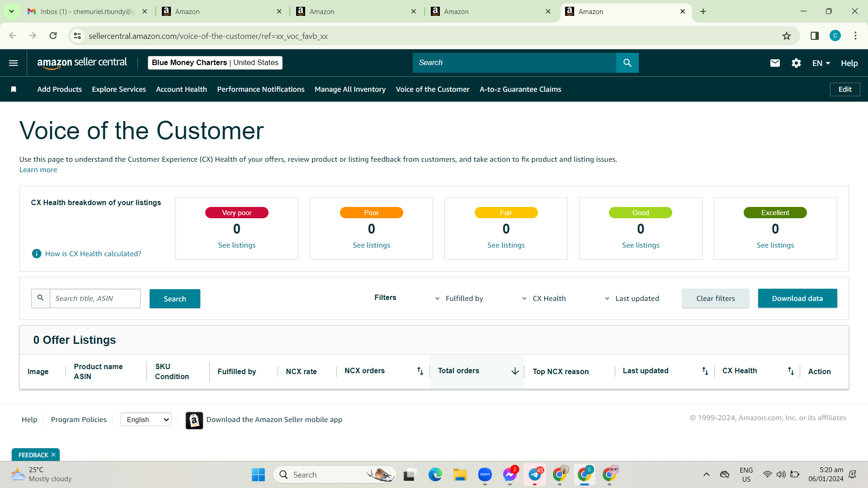See listings under Good
This screenshot has width=868, height=488.
[641, 245]
